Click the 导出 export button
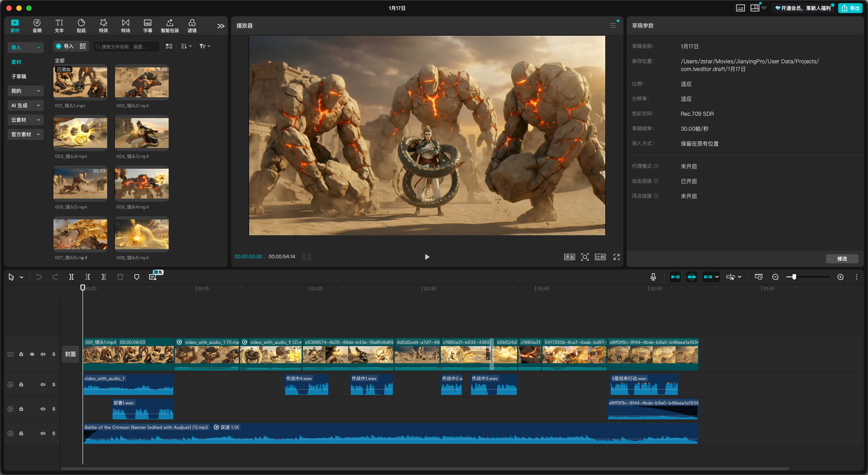The width and height of the screenshot is (868, 475). pyautogui.click(x=850, y=8)
